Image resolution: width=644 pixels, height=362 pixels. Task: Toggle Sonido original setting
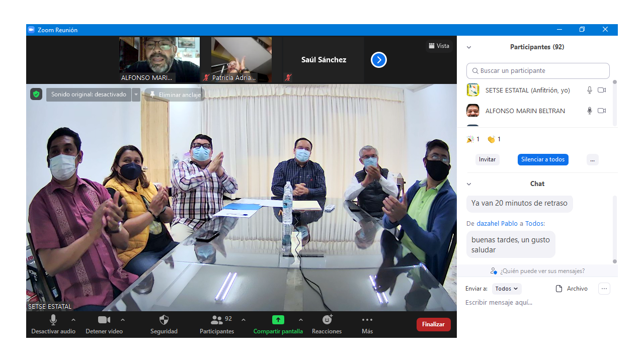tap(89, 95)
